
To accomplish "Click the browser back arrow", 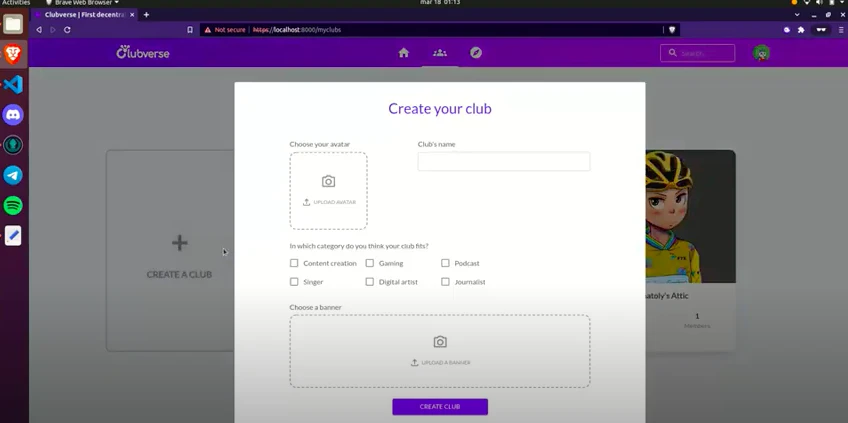I will click(39, 30).
